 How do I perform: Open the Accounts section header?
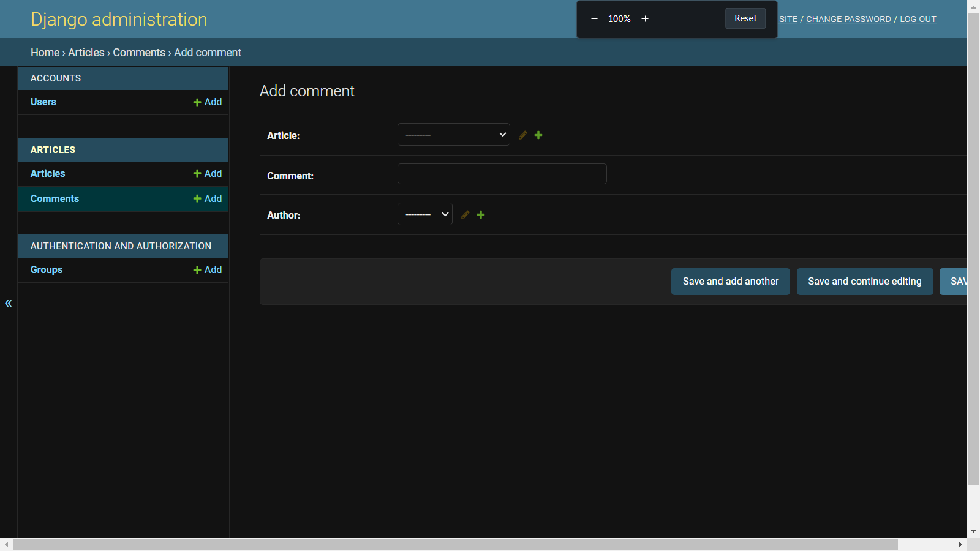click(56, 78)
